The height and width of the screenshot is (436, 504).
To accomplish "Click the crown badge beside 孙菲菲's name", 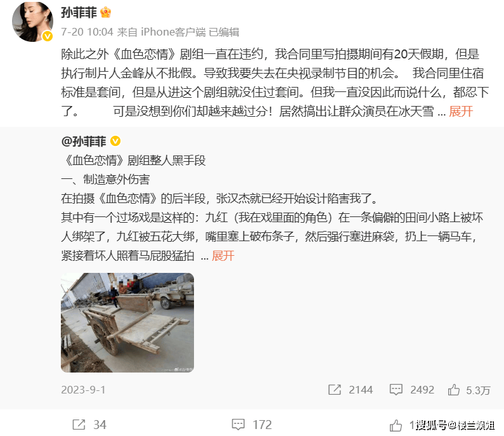I will click(x=105, y=13).
